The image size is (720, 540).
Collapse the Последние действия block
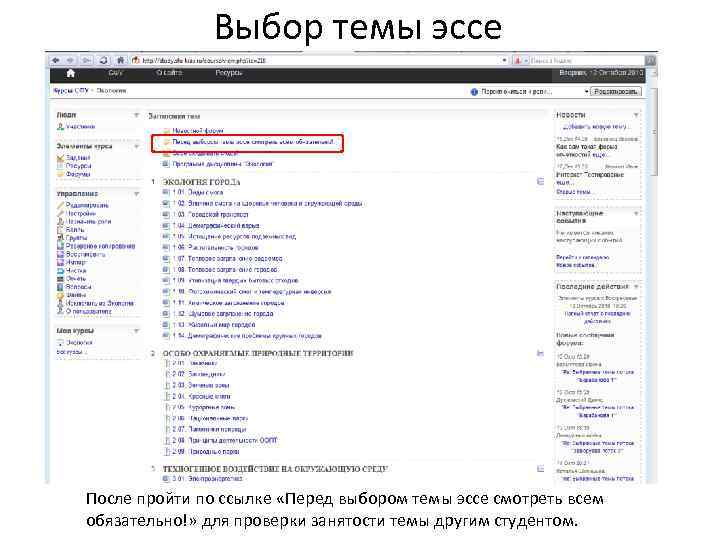(x=636, y=287)
